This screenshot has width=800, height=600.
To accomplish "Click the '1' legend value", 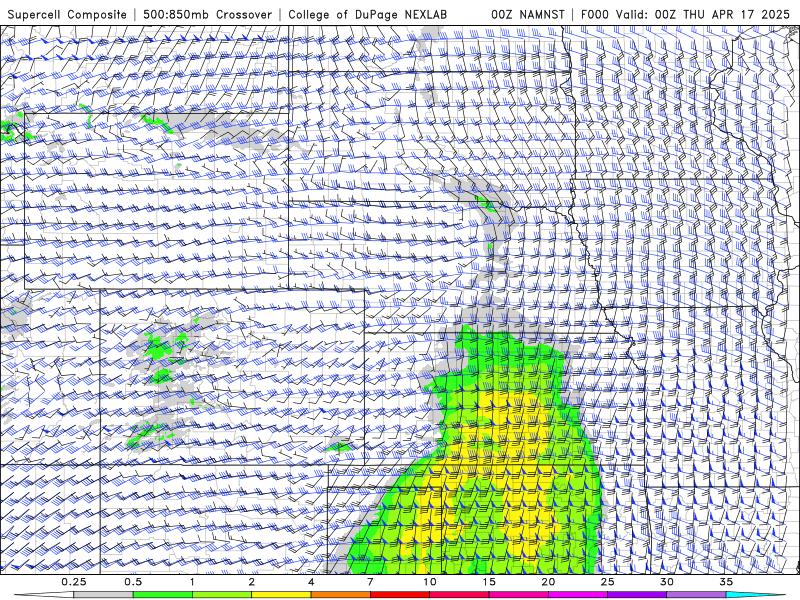I will click(x=192, y=582).
